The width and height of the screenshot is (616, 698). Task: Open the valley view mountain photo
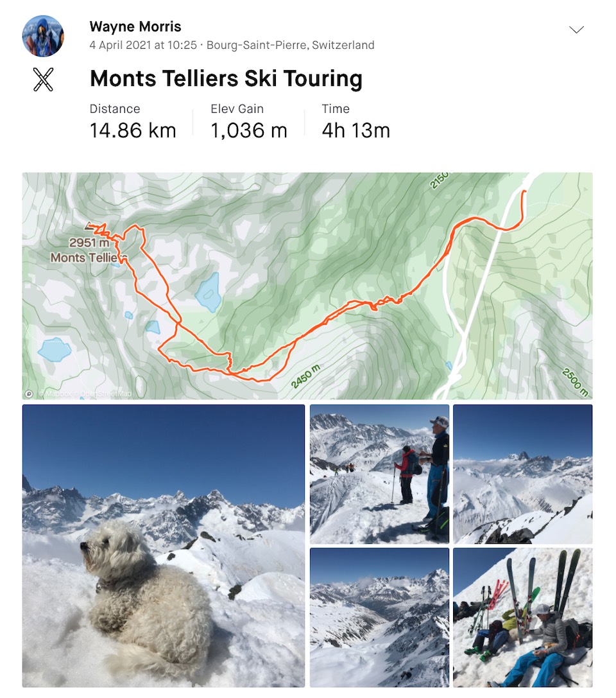coord(379,618)
